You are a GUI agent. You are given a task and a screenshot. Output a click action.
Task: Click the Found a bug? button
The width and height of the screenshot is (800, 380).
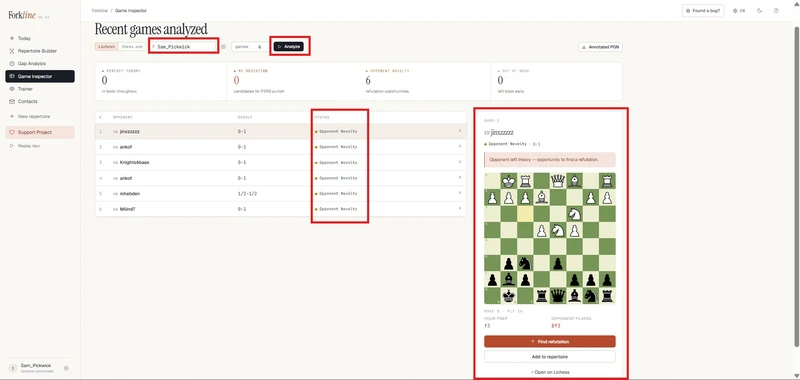[703, 10]
